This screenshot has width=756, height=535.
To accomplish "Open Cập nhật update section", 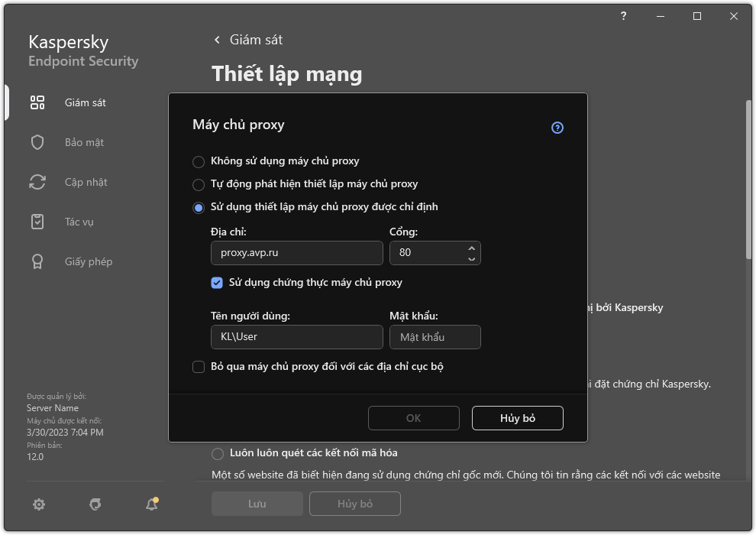I will click(x=37, y=181).
